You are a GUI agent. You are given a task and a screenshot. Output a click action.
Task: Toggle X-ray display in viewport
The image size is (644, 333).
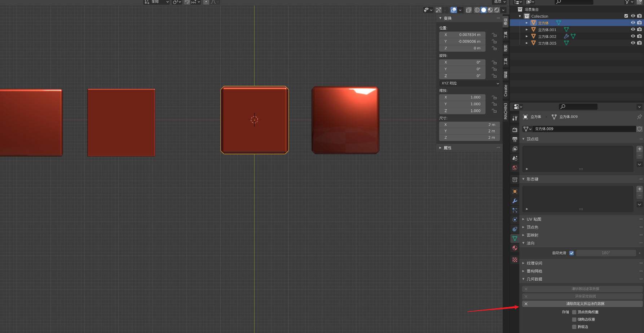[x=468, y=10]
